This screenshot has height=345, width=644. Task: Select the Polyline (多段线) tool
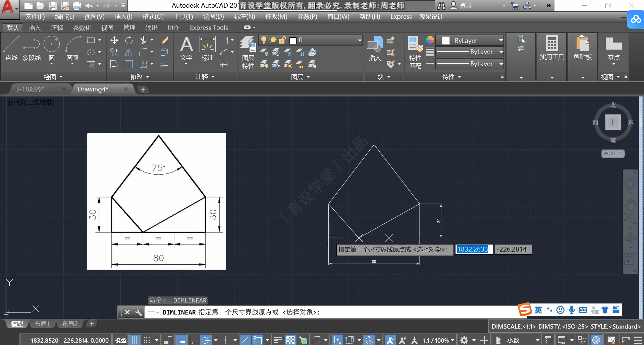[32, 49]
